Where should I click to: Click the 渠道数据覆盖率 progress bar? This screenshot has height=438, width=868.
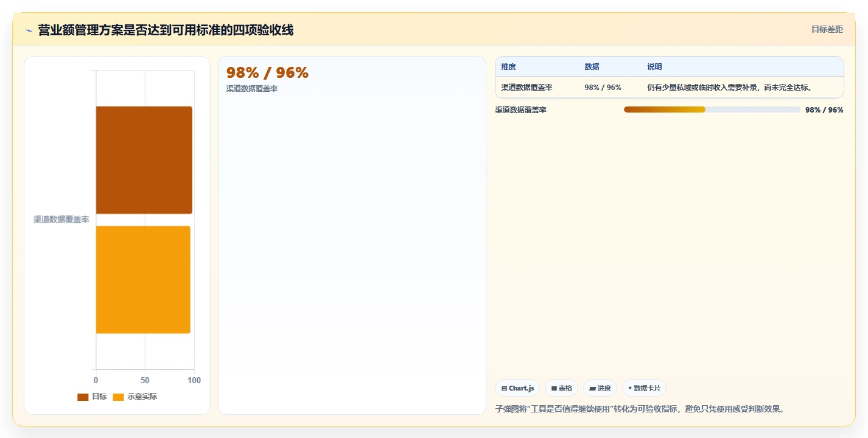[x=712, y=109]
